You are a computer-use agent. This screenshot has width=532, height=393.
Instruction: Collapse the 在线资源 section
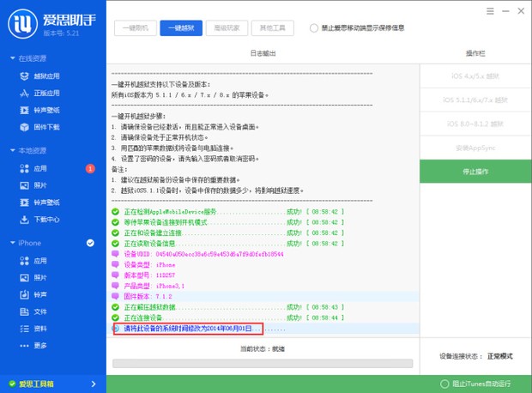click(x=13, y=58)
